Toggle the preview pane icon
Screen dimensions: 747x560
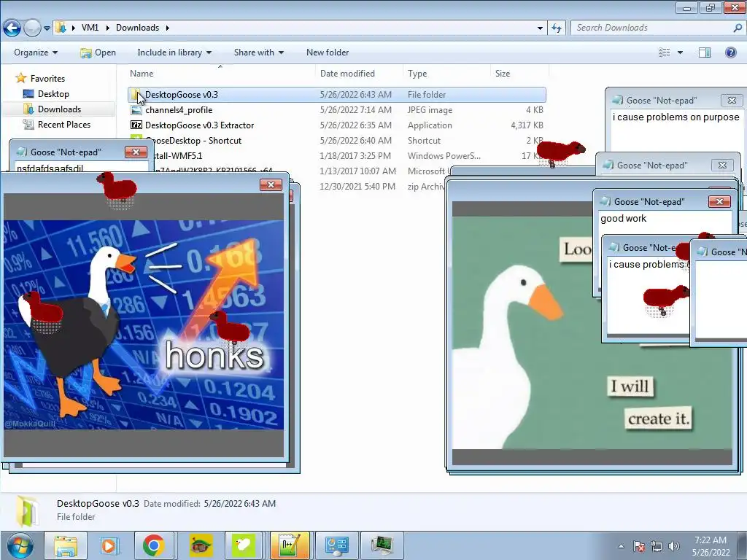coord(705,52)
